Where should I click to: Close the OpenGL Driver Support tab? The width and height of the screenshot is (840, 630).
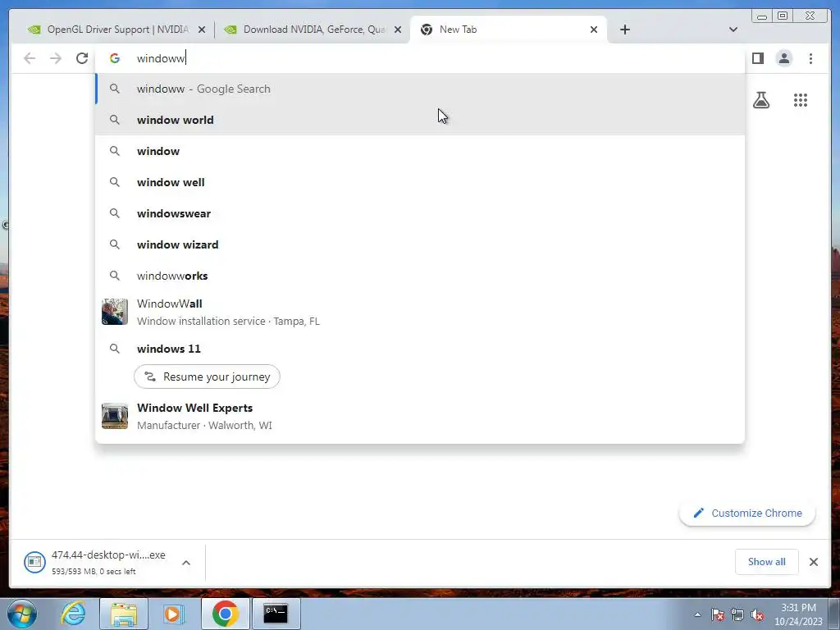tap(202, 30)
